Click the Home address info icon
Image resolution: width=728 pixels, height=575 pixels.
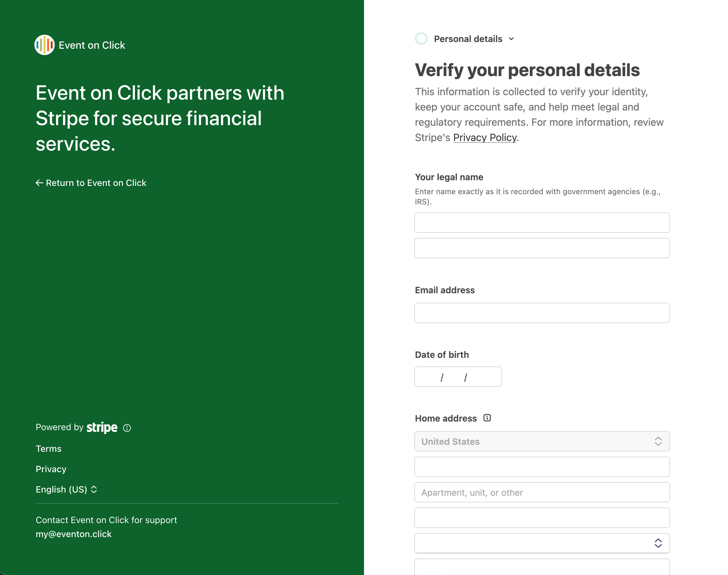(487, 418)
